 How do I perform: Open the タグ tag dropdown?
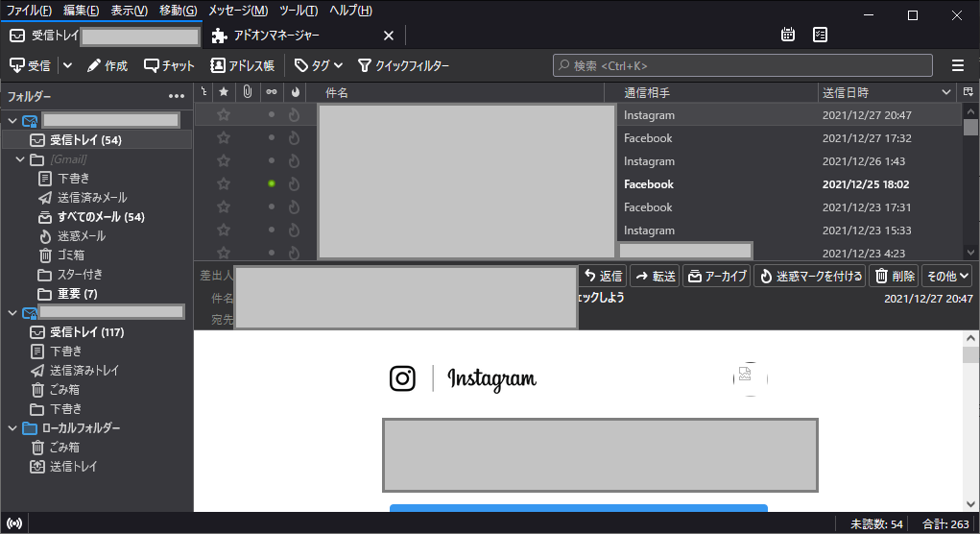point(319,65)
